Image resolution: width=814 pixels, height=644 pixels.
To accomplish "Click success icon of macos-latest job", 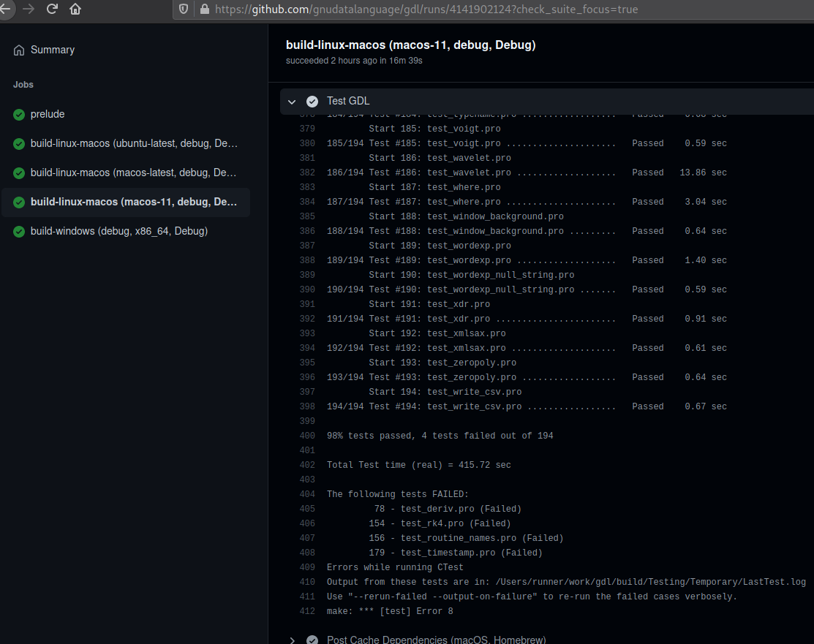I will pyautogui.click(x=19, y=173).
